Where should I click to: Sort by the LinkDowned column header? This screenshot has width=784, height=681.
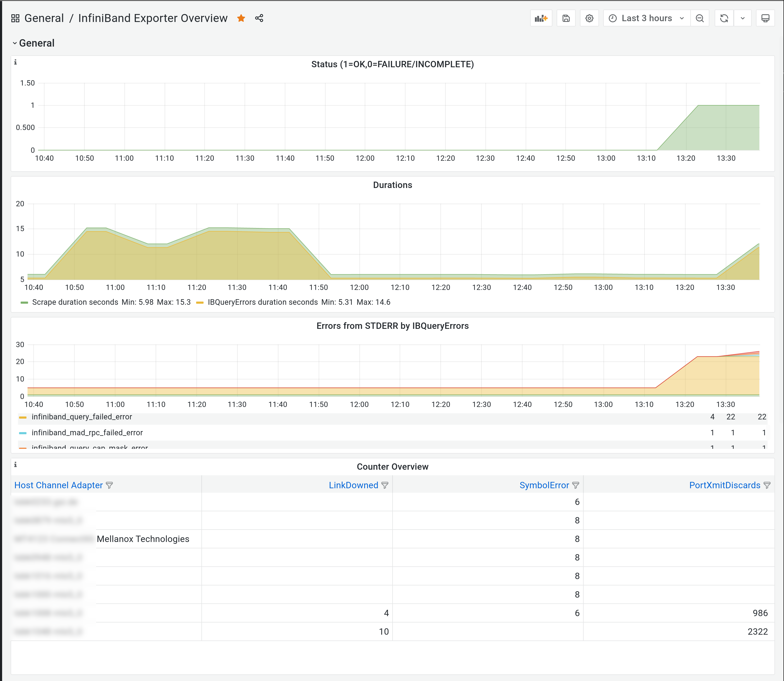tap(353, 485)
